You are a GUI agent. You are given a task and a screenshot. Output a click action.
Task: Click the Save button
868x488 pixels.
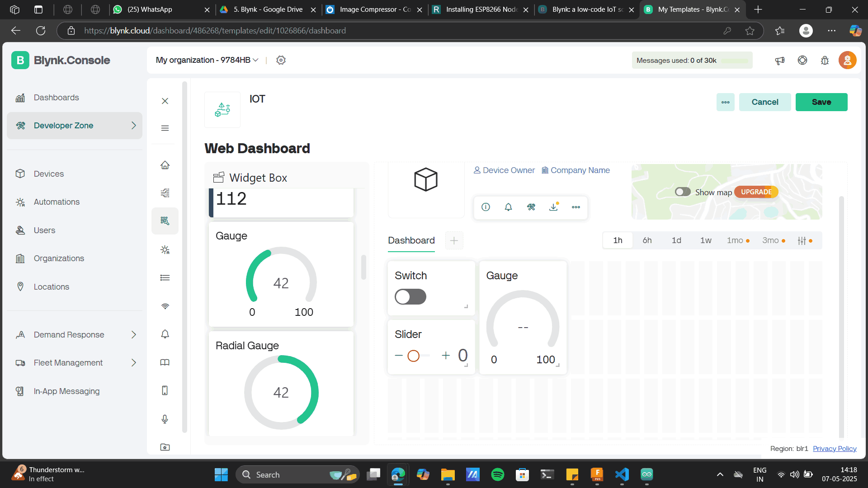(821, 102)
